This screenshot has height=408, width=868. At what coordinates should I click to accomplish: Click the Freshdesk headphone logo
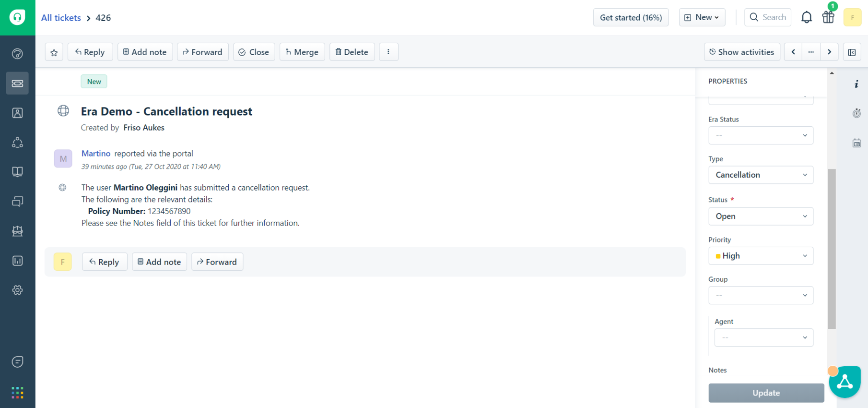tap(17, 17)
